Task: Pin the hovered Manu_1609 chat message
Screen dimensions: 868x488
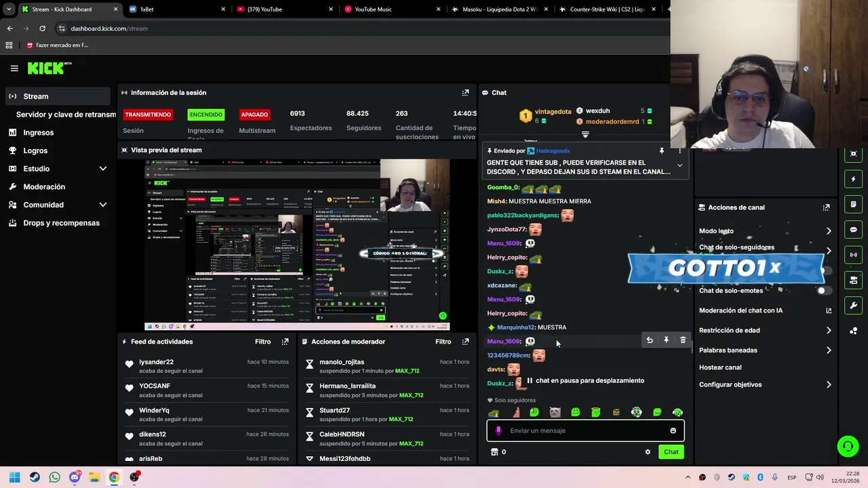Action: click(666, 340)
